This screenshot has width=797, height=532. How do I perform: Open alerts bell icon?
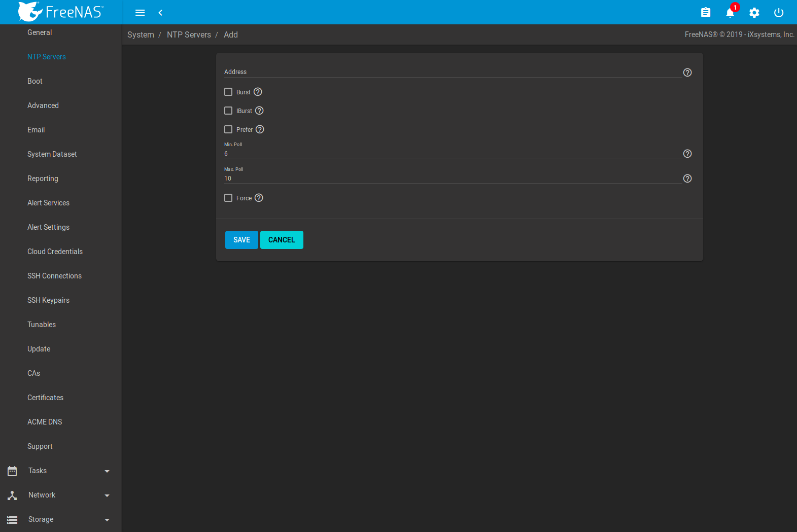point(730,13)
